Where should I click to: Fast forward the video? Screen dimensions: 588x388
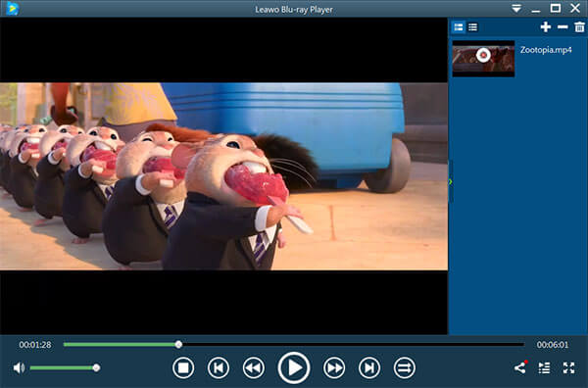click(334, 367)
